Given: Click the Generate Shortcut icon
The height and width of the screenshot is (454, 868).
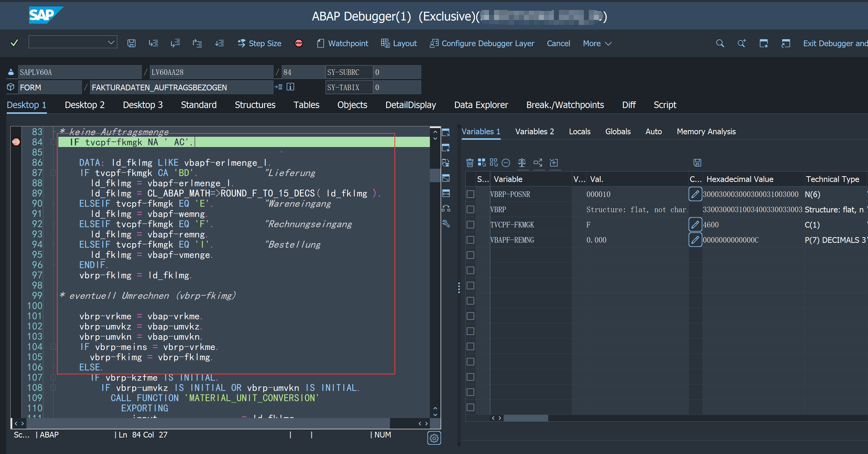Looking at the screenshot, I should click(785, 43).
